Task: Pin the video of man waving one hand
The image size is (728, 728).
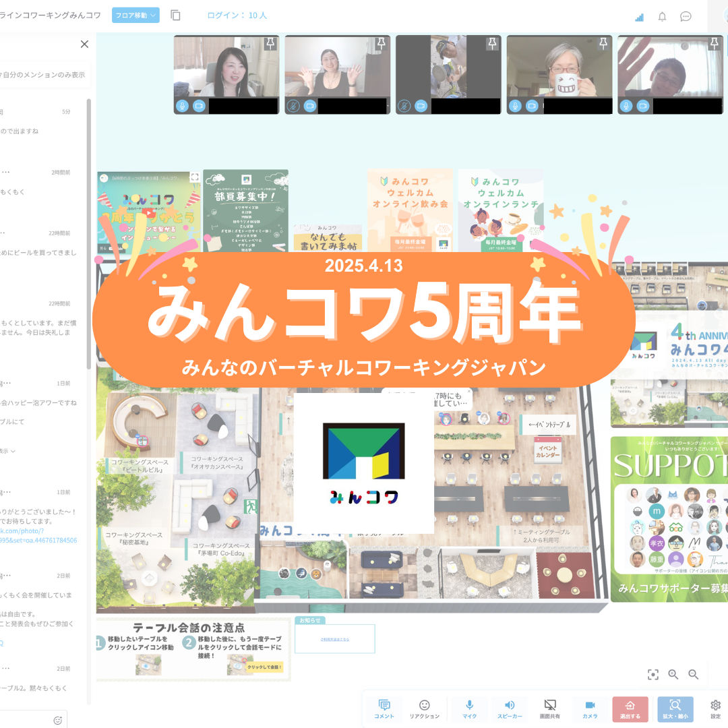Action: point(714,44)
